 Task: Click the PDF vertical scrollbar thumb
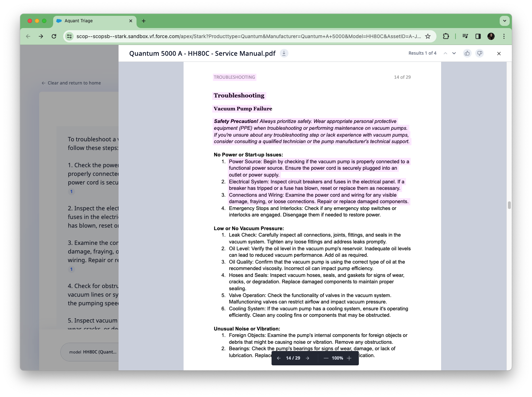[509, 205]
